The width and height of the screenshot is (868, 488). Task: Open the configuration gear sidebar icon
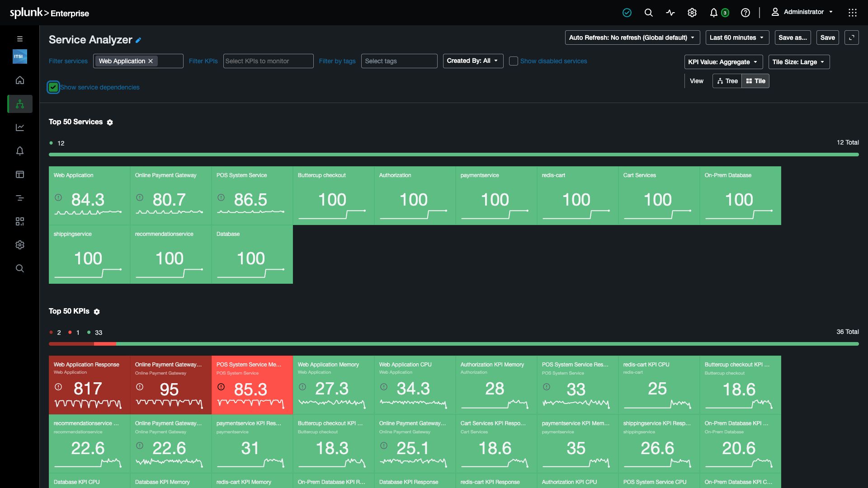coord(20,245)
